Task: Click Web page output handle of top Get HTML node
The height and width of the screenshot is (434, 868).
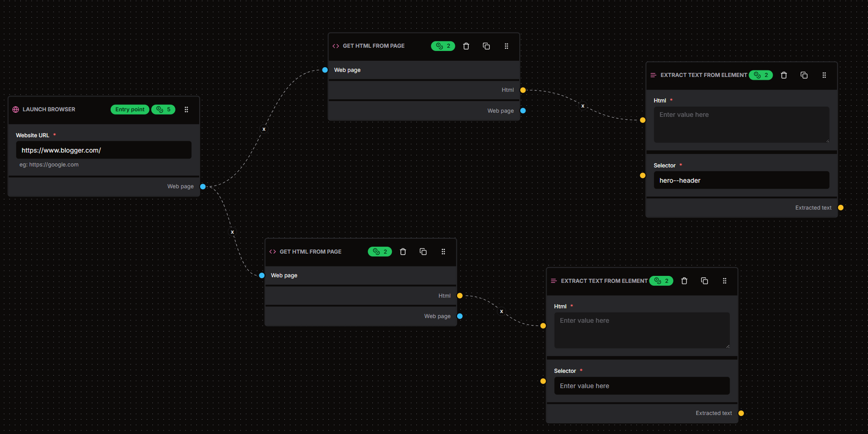Action: pos(523,111)
